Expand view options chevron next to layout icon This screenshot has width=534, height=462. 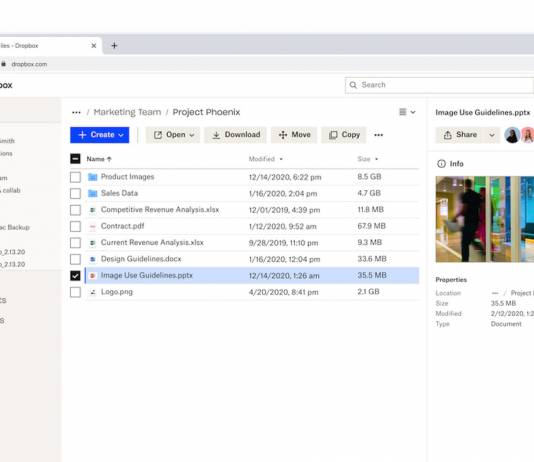413,112
